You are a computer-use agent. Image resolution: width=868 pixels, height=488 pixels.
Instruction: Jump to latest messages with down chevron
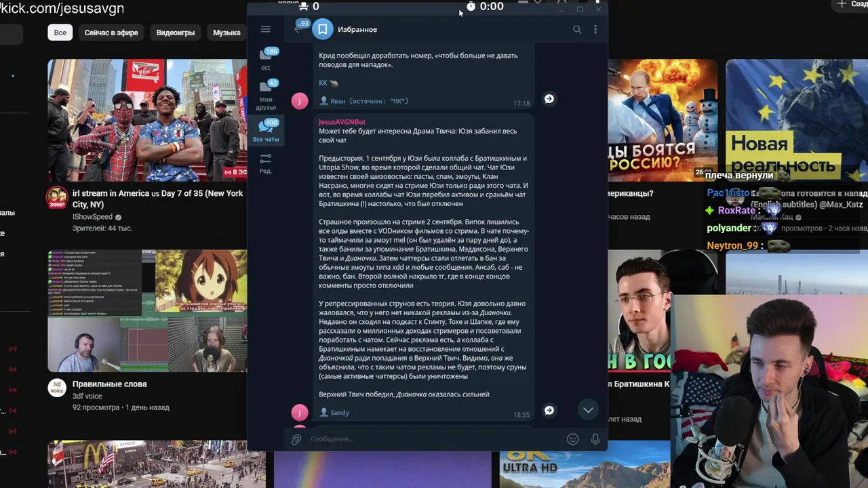click(588, 409)
